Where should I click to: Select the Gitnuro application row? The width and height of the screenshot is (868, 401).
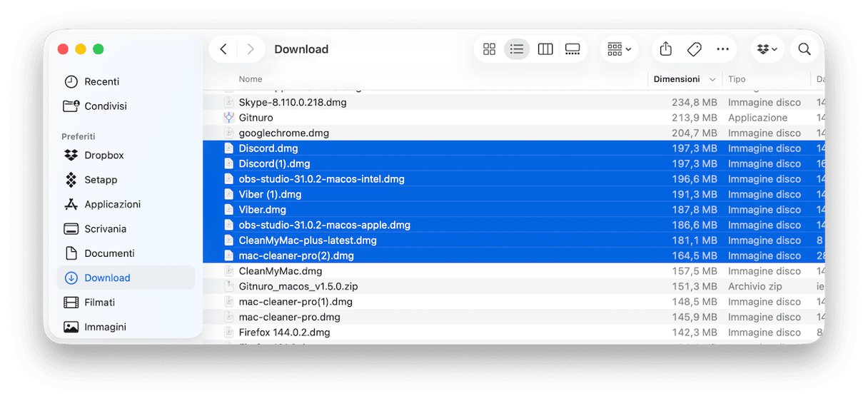(513, 118)
